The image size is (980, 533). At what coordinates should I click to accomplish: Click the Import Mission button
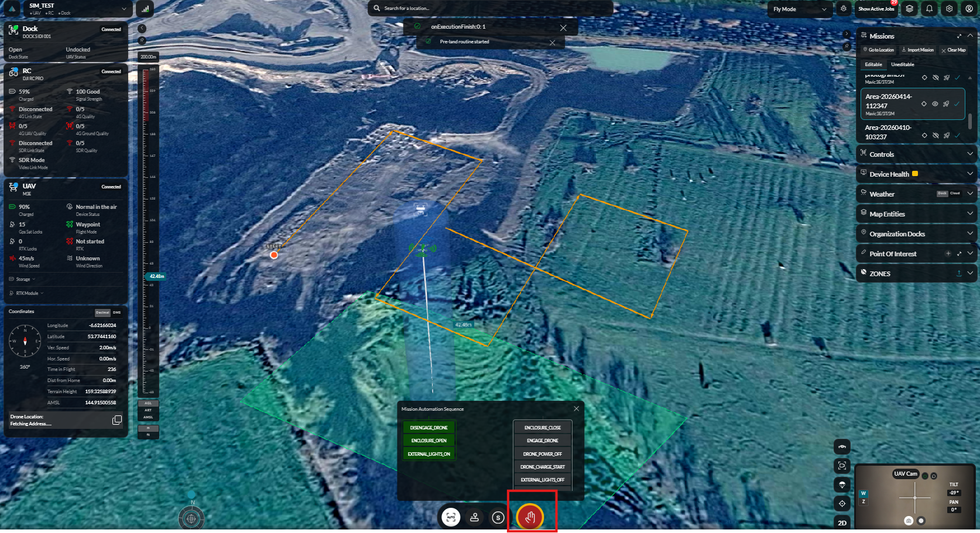[917, 50]
